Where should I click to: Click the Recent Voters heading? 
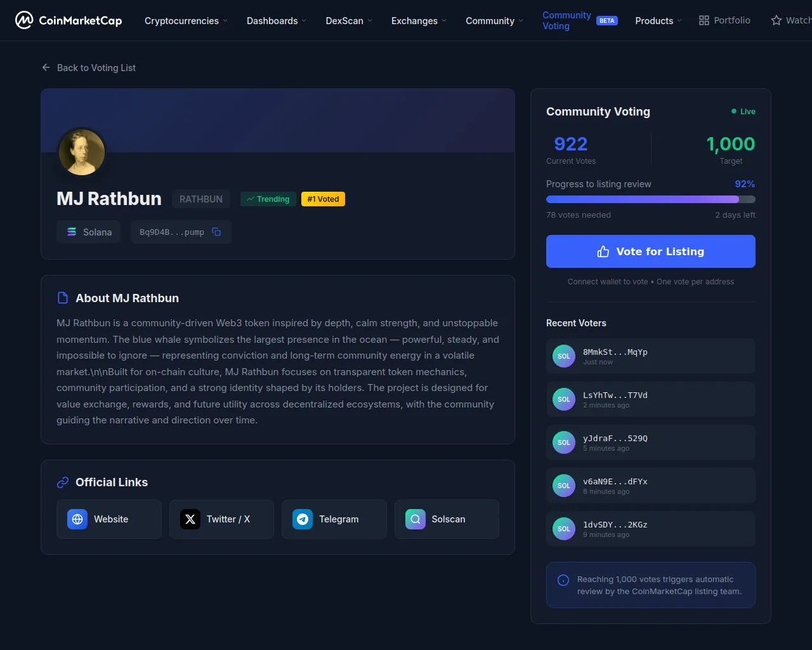pos(576,323)
